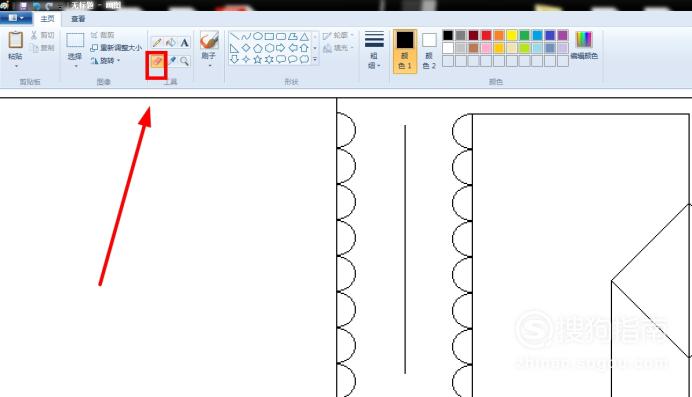Viewport: 692px width, 397px height.
Task: Click Resize (重新调整大小) button
Action: [116, 48]
